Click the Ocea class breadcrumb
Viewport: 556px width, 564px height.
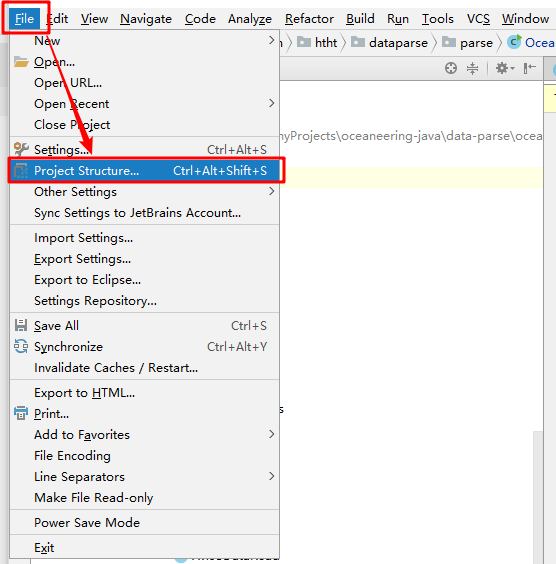point(531,43)
